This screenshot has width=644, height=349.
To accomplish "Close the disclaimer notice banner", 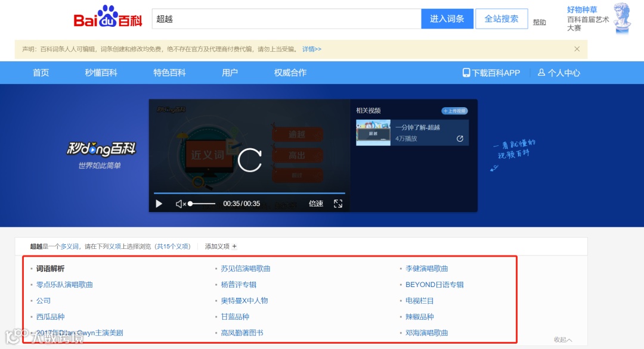I will 577,48.
